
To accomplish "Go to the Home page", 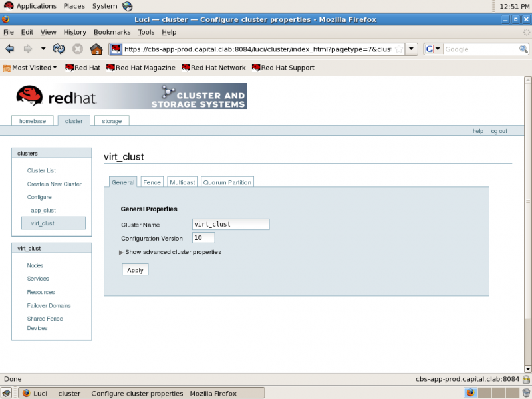I will point(96,49).
